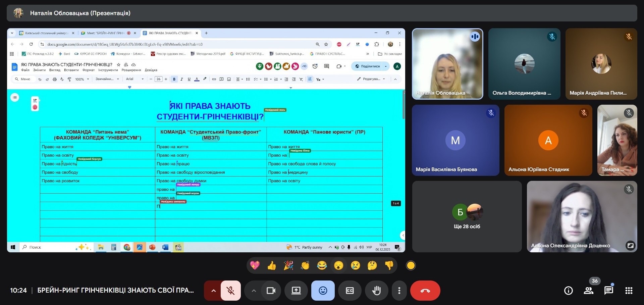Send the thinking face reaction
644x305 pixels.
(x=372, y=266)
